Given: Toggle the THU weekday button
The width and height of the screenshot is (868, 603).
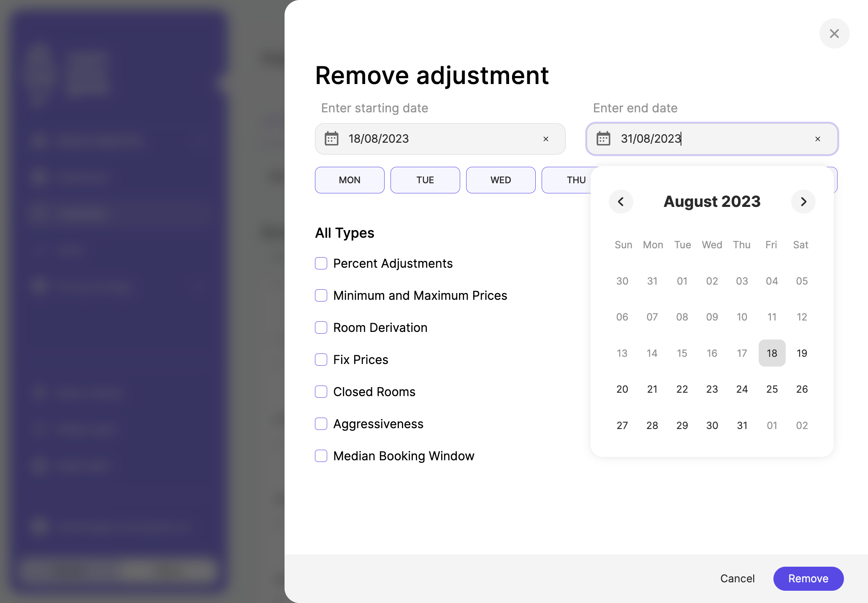Looking at the screenshot, I should point(567,180).
